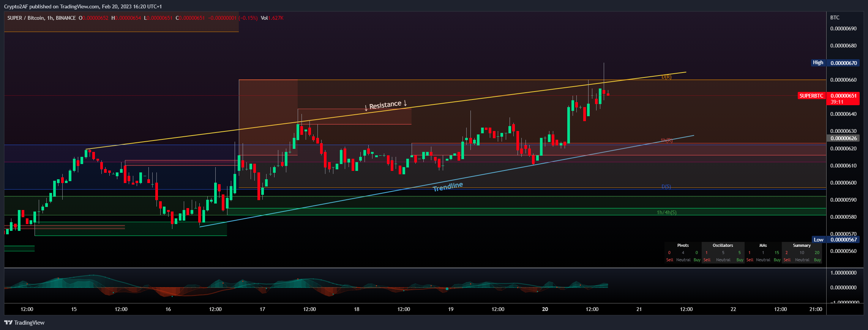Click the 0.00000660 price axis label
The width and height of the screenshot is (868, 330).
pyautogui.click(x=843, y=80)
